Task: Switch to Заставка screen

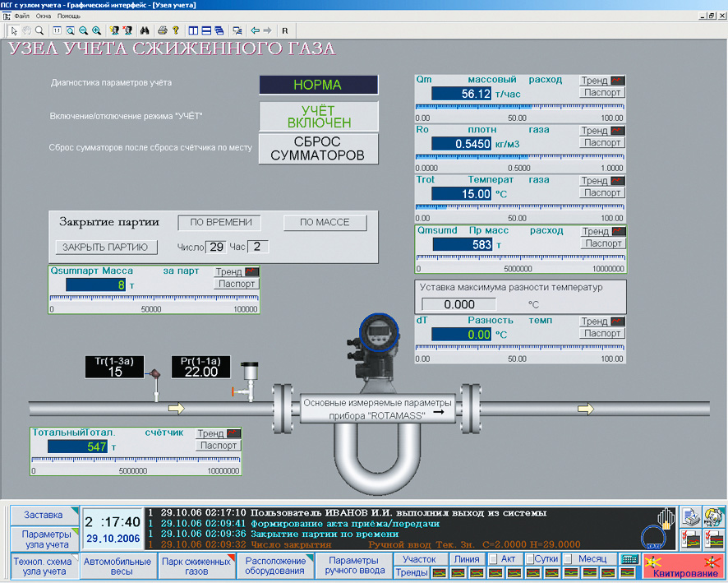Action: (44, 516)
